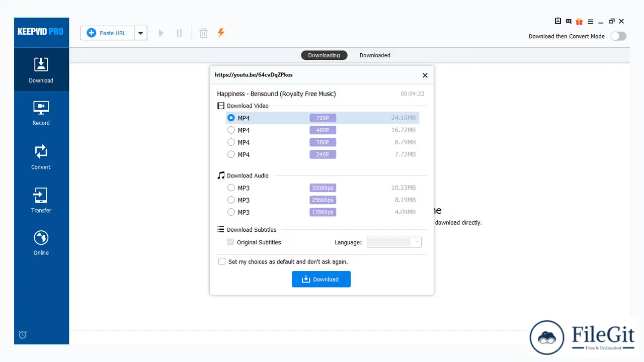Click the resume play icon in toolbar
644x362 pixels.
click(x=161, y=33)
